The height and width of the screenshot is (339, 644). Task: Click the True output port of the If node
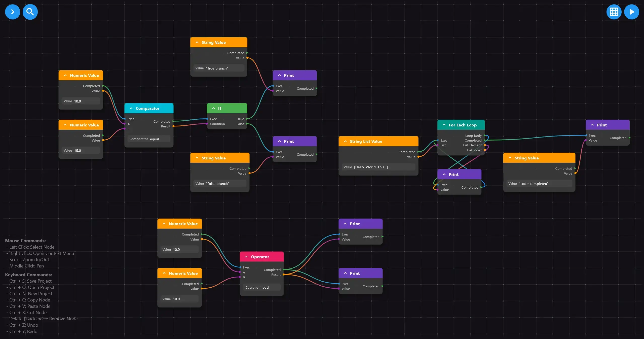point(247,119)
